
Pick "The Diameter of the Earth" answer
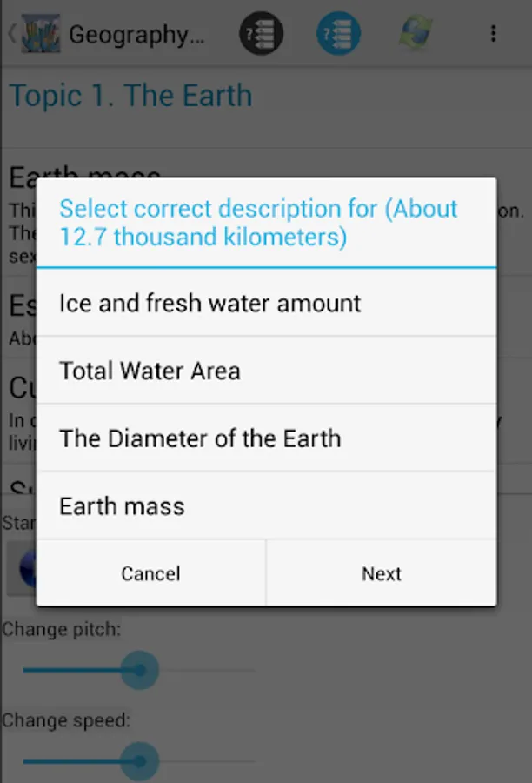click(267, 438)
